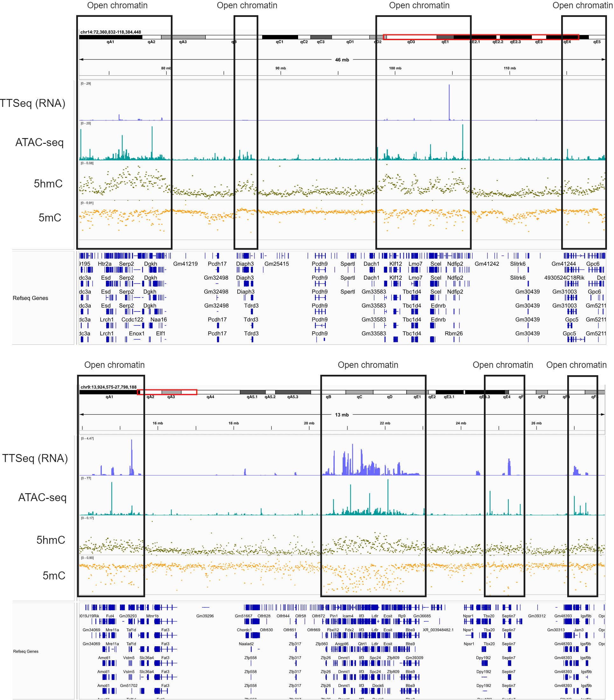The image size is (614, 700).
Task: Select the Naa16 gene label
Action: pos(158,319)
